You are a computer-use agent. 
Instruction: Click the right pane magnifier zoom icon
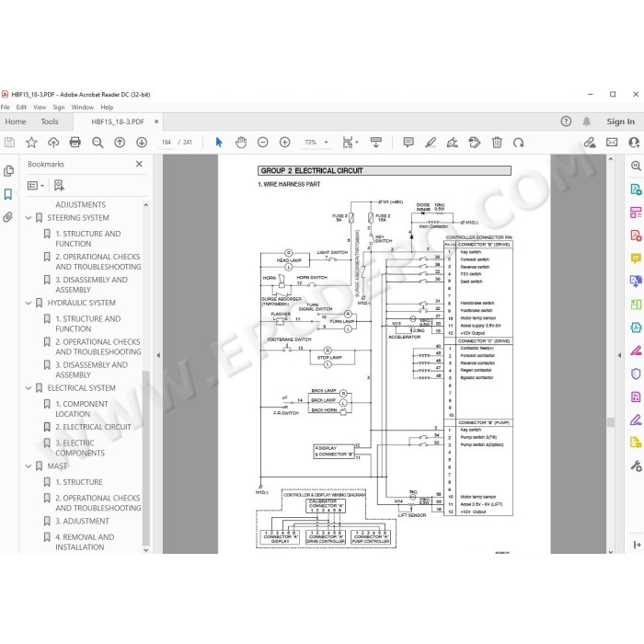(636, 166)
